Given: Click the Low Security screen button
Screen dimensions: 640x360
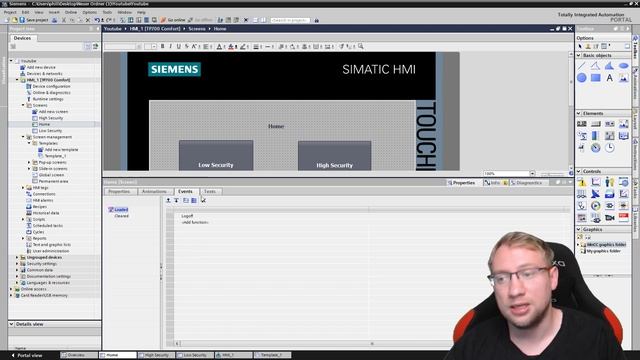Looking at the screenshot, I should point(216,156).
